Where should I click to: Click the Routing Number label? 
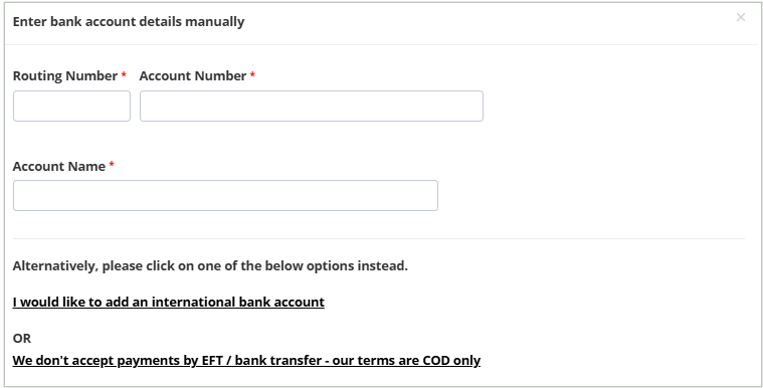(65, 76)
